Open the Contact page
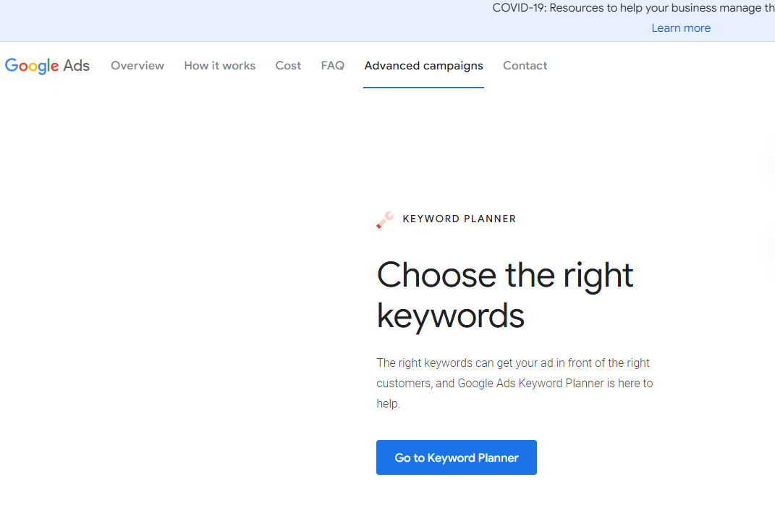Image resolution: width=775 pixels, height=532 pixels. coord(525,65)
